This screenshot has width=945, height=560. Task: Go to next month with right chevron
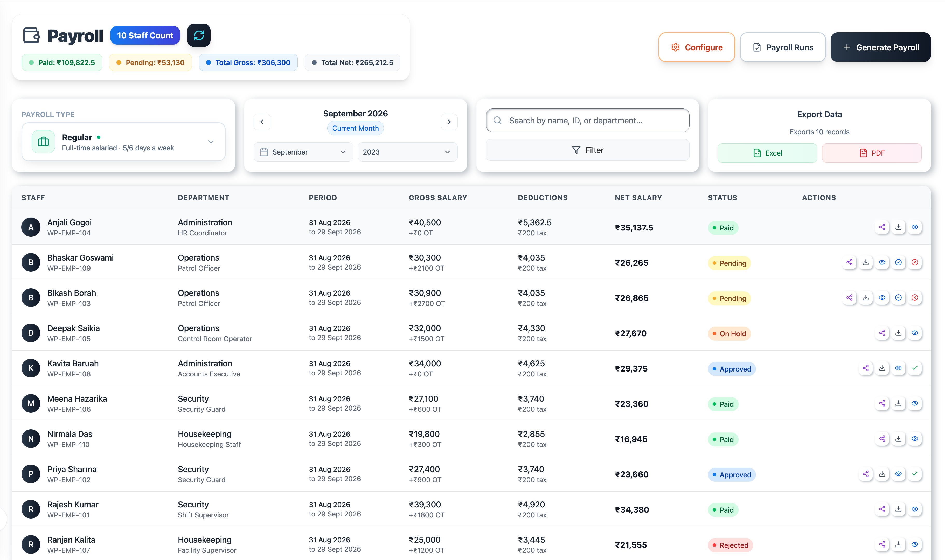pyautogui.click(x=449, y=122)
